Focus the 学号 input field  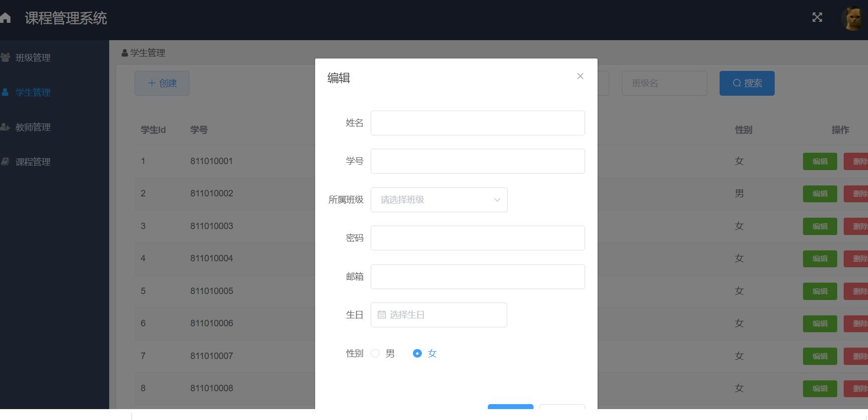478,161
